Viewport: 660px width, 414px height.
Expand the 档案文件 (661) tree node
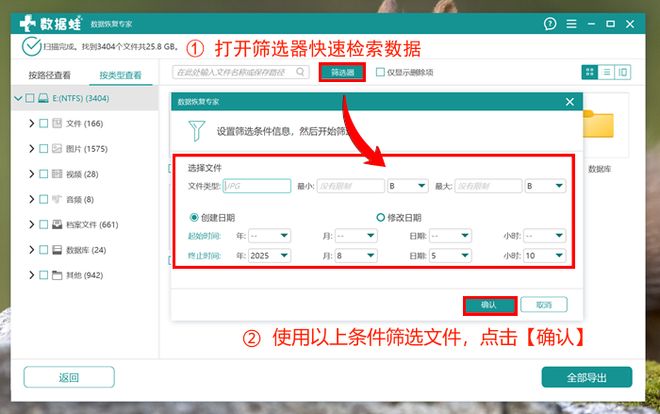coord(32,224)
